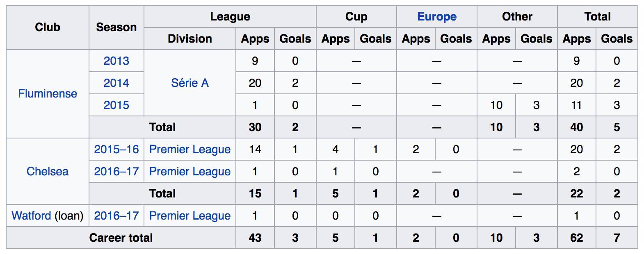Open Premier League link in Watford row
This screenshot has height=254, width=644.
click(190, 216)
